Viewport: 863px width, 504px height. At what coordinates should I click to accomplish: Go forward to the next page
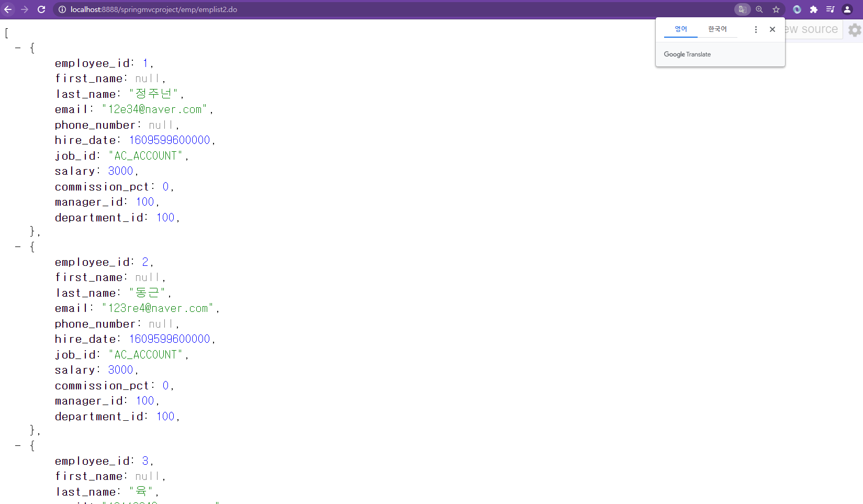pos(25,9)
